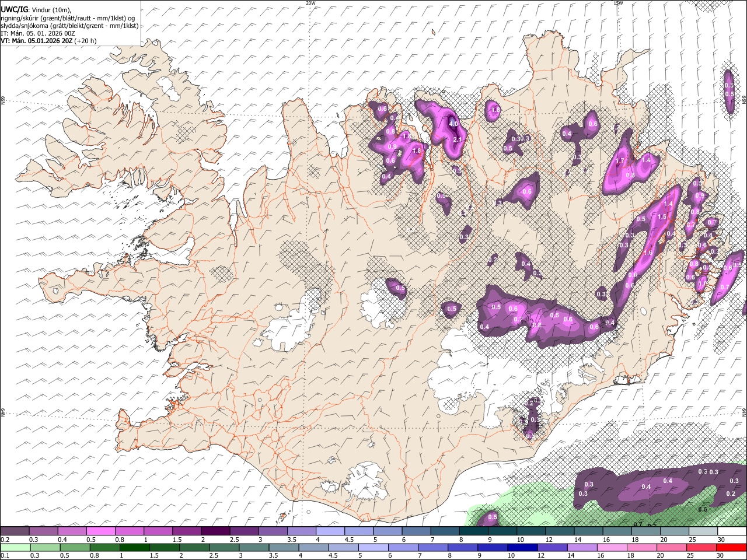Pick the light pink rain-scale swatch at 16
Viewport: 747px width, 560px height.
tap(612, 548)
